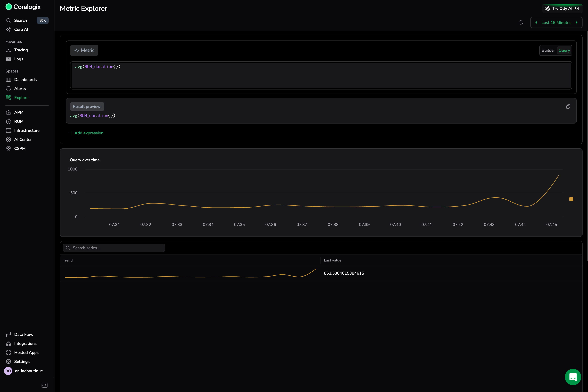
Task: Select Query mode toggle
Action: (x=564, y=50)
